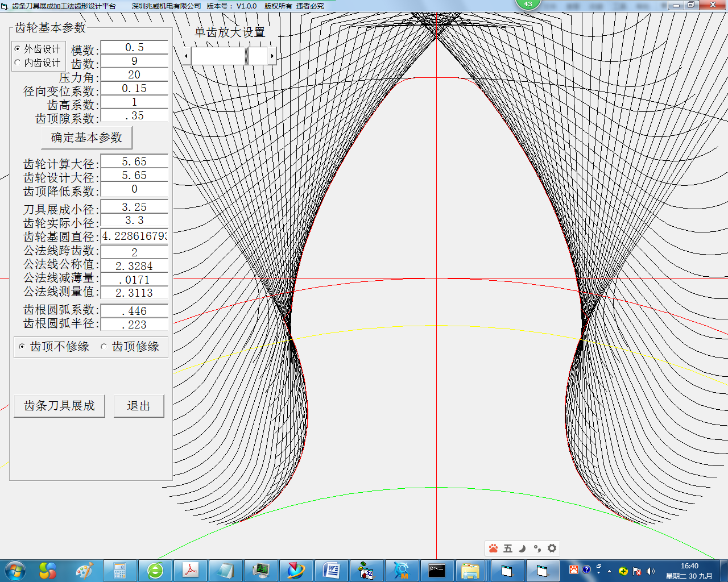Click the 齿轮设计大径 value field

tap(134, 175)
